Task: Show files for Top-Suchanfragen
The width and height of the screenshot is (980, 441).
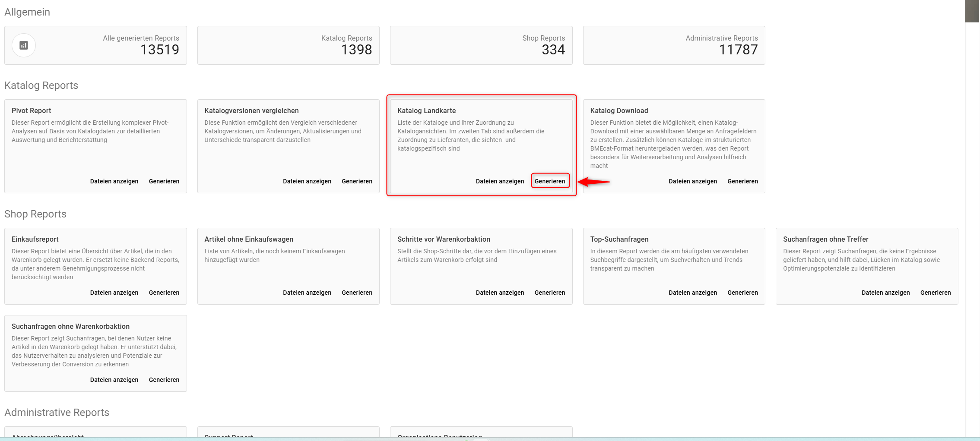Action: pyautogui.click(x=693, y=293)
